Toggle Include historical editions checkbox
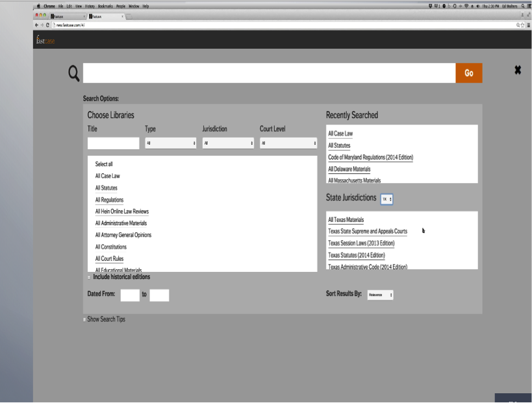The image size is (532, 403). click(89, 277)
